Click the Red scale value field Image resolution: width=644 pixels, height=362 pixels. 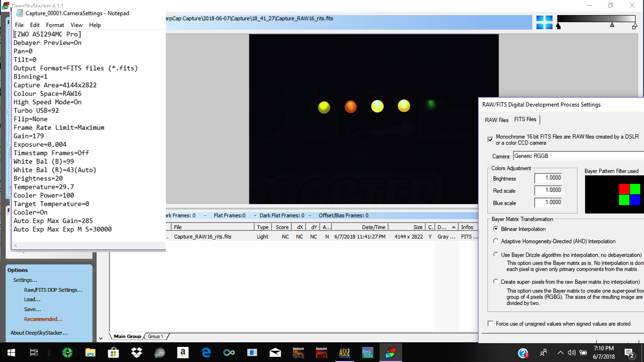pos(548,190)
